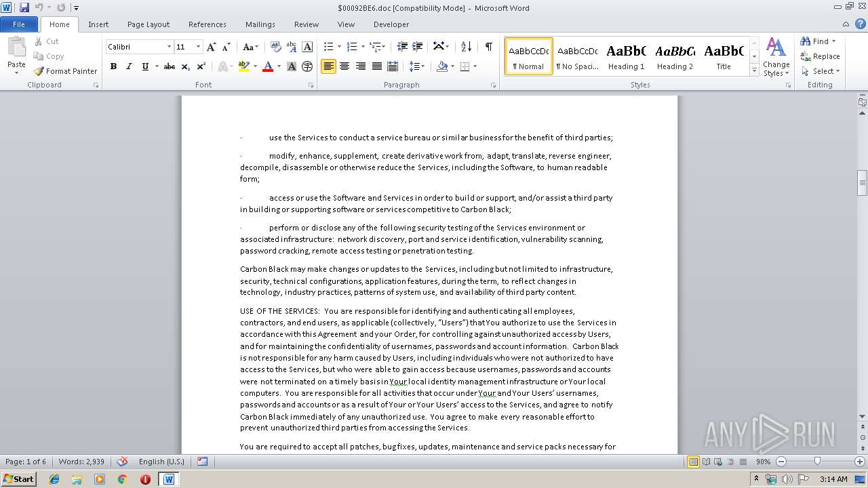The height and width of the screenshot is (488, 868).
Task: Apply the Heading 2 style
Action: [x=675, y=56]
